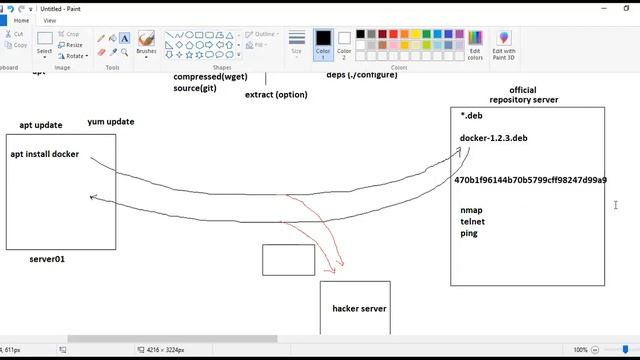
Task: Open Customize Quick Access Toolbar arrow
Action: click(x=31, y=9)
